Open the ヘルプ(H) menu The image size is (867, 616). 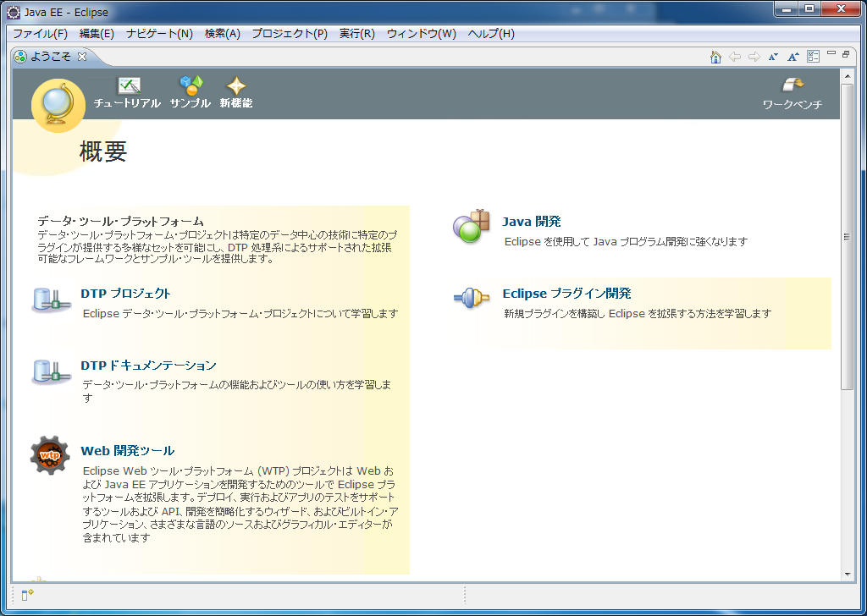pos(491,34)
